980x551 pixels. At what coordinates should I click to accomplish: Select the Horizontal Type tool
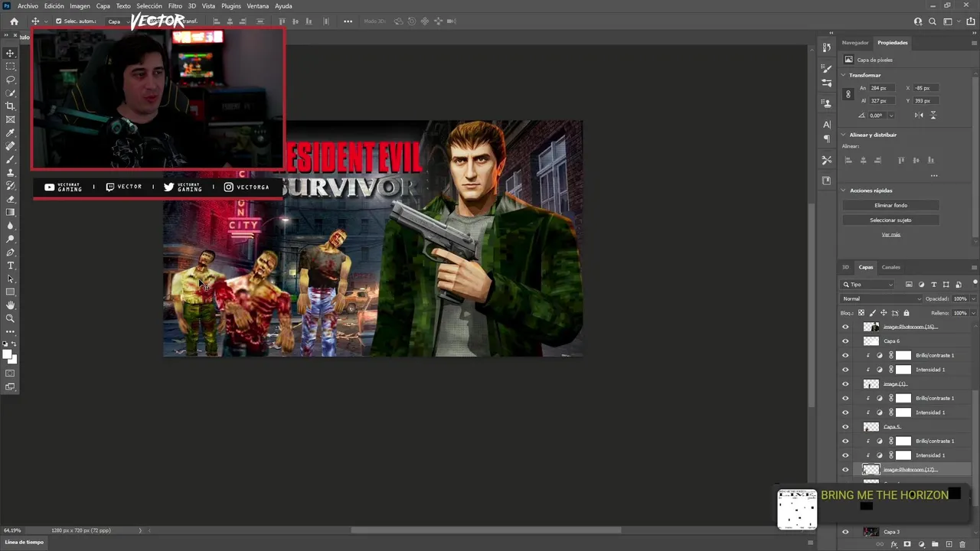[x=11, y=266]
